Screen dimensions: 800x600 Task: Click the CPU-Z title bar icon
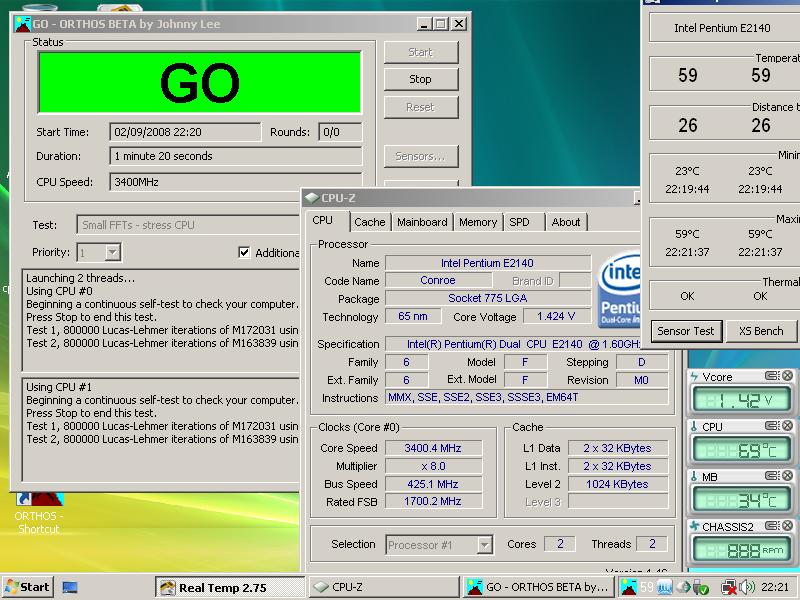tap(312, 197)
